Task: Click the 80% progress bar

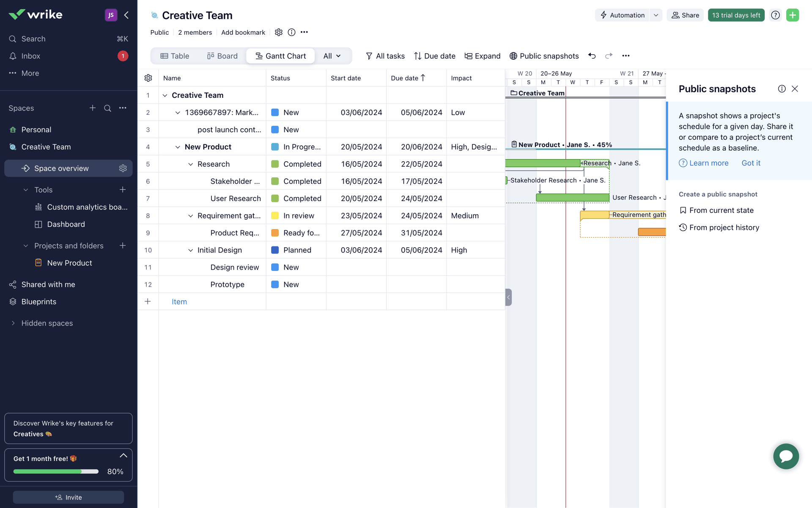Action: [56, 472]
